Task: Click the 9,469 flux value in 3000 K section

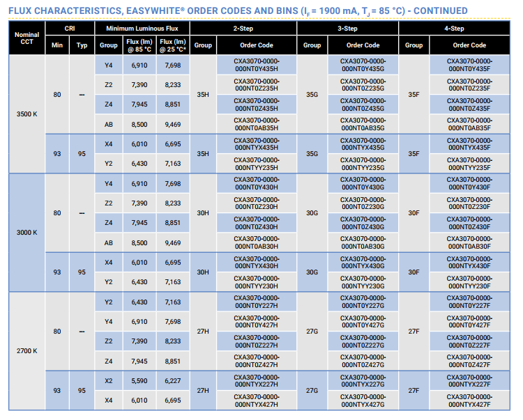Action: [x=173, y=243]
